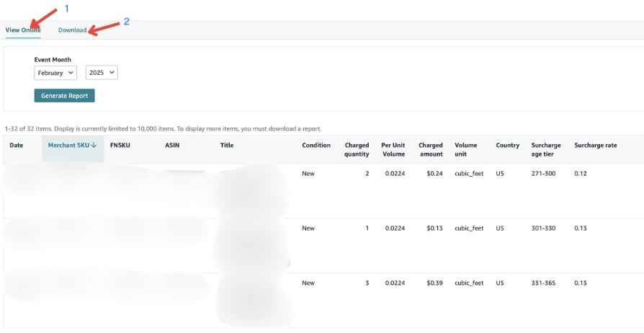The height and width of the screenshot is (333, 644).
Task: Click the Condition column header
Action: (x=316, y=146)
